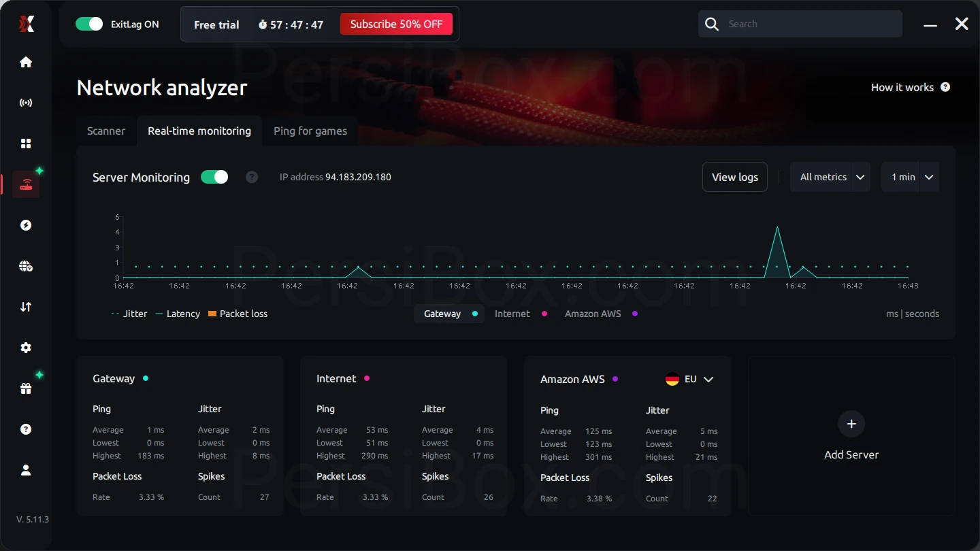Open the Home page in sidebar
Image resolution: width=980 pixels, height=551 pixels.
[x=26, y=62]
